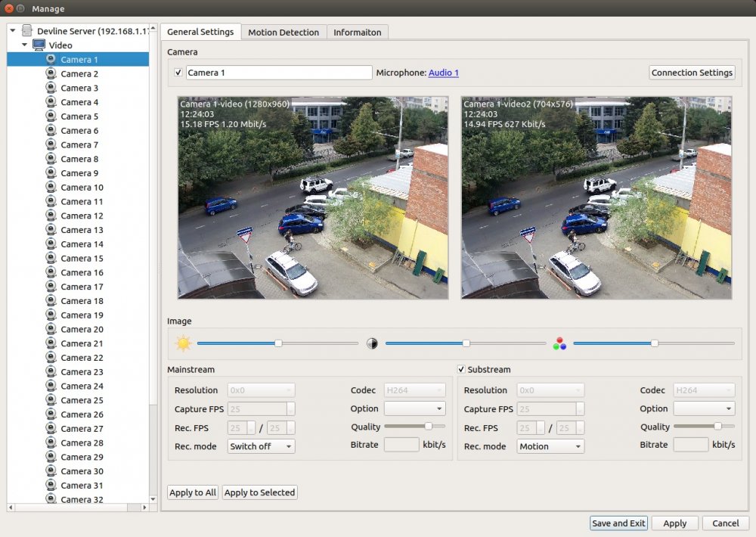Follow the Audio 1 microphone link
The height and width of the screenshot is (537, 756).
(444, 73)
